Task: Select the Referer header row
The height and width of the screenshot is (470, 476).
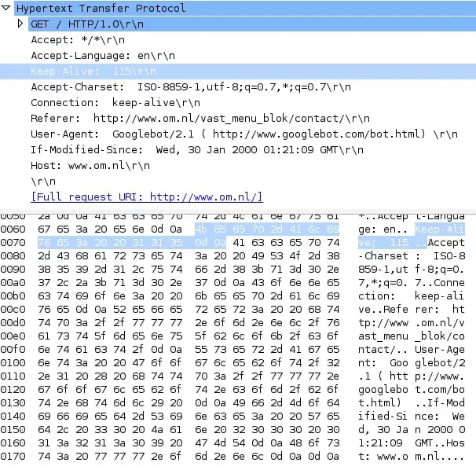Action: (x=200, y=118)
